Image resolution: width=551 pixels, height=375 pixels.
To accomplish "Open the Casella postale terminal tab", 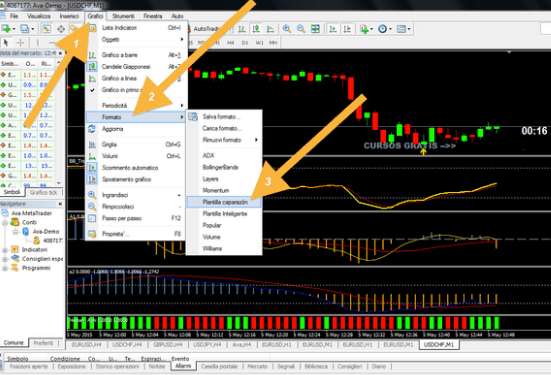I will click(219, 367).
